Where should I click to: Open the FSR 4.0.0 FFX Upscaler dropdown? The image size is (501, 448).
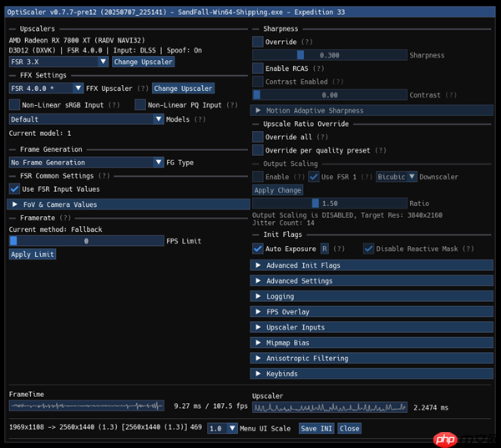click(x=46, y=88)
